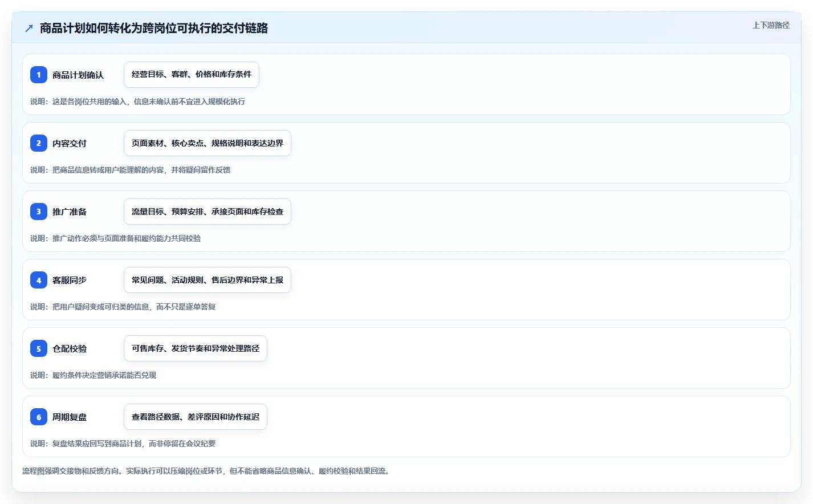Viewport: 813px width, 504px height.
Task: Select the 商品计划确认 step heading
Action: [78, 75]
